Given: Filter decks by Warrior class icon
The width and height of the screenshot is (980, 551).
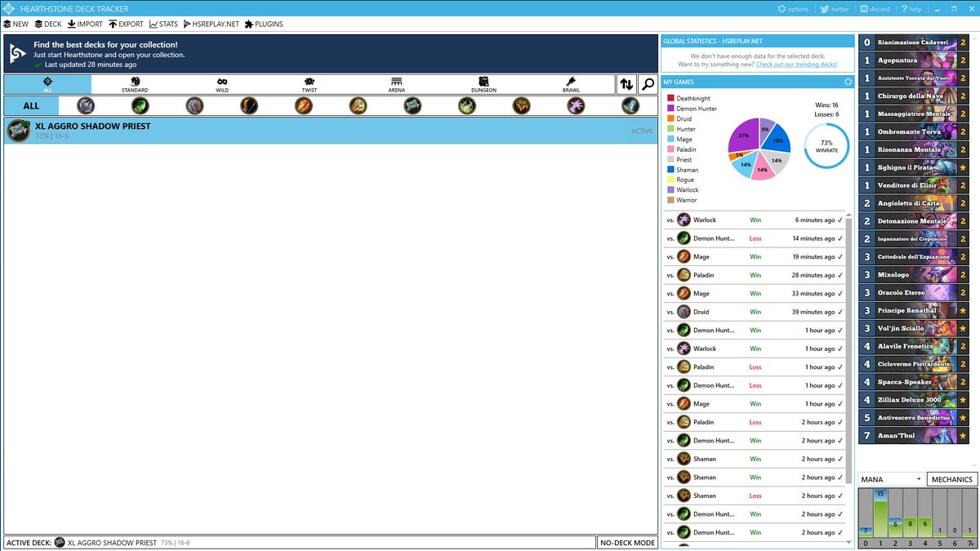Looking at the screenshot, I should [x=630, y=105].
